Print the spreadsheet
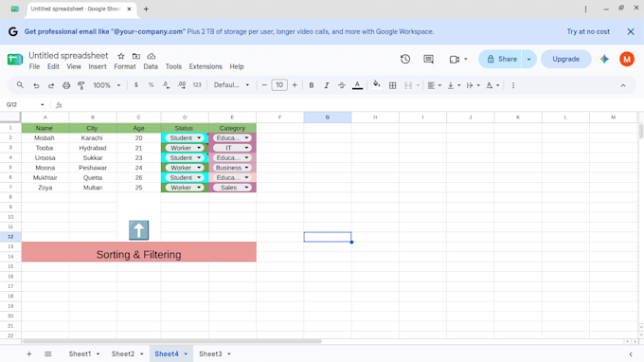Viewport: 644px width, 362px height. pos(66,85)
